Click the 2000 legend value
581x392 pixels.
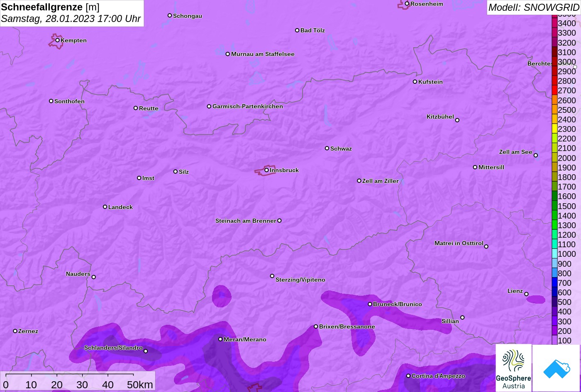coord(567,158)
